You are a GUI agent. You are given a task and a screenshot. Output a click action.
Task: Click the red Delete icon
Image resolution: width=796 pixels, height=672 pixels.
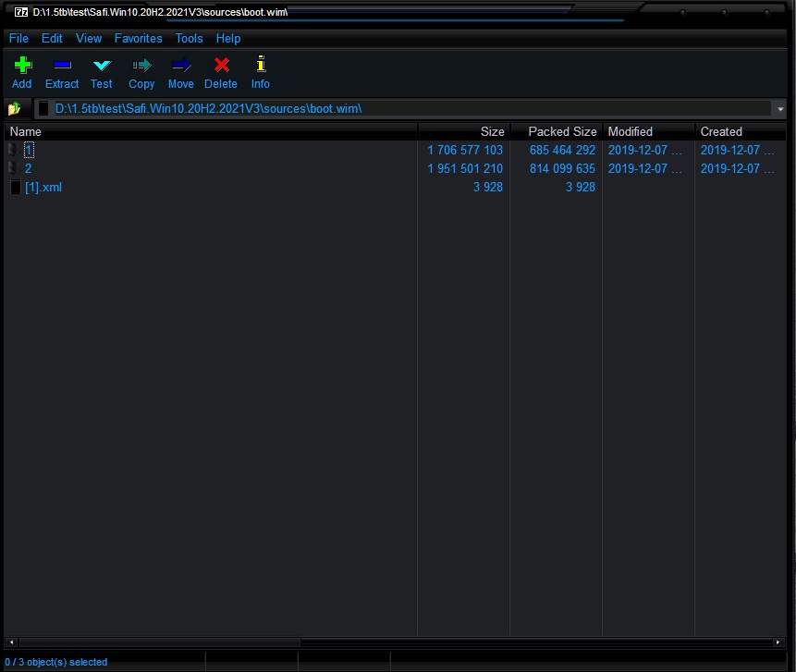(221, 65)
